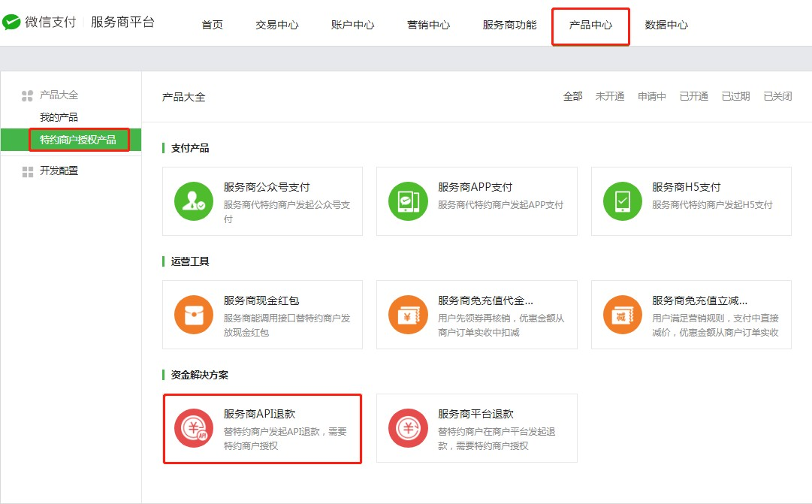The height and width of the screenshot is (504, 812).
Task: Select 开发配置 in the sidebar
Action: 59,171
